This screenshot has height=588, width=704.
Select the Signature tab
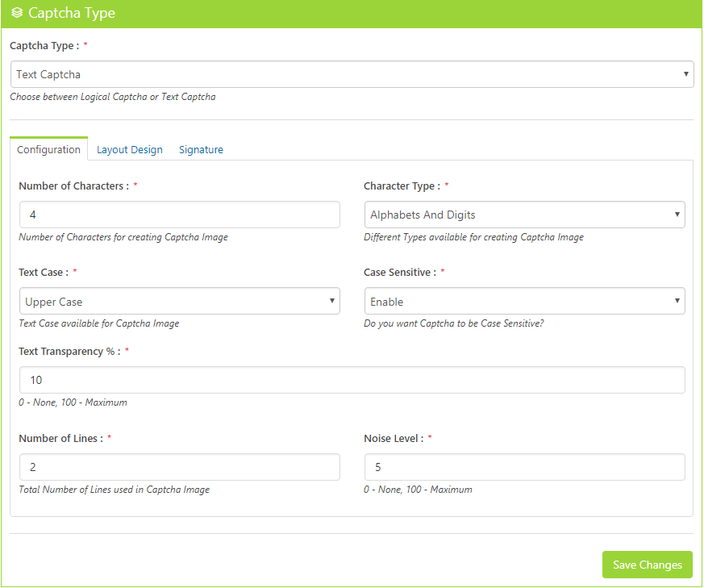[x=201, y=150]
